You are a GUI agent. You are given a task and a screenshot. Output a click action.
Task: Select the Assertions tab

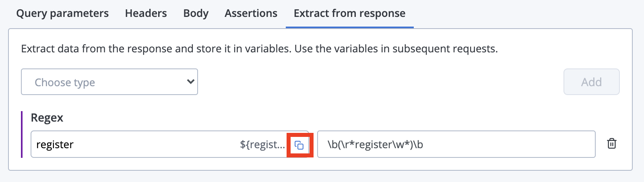(251, 13)
